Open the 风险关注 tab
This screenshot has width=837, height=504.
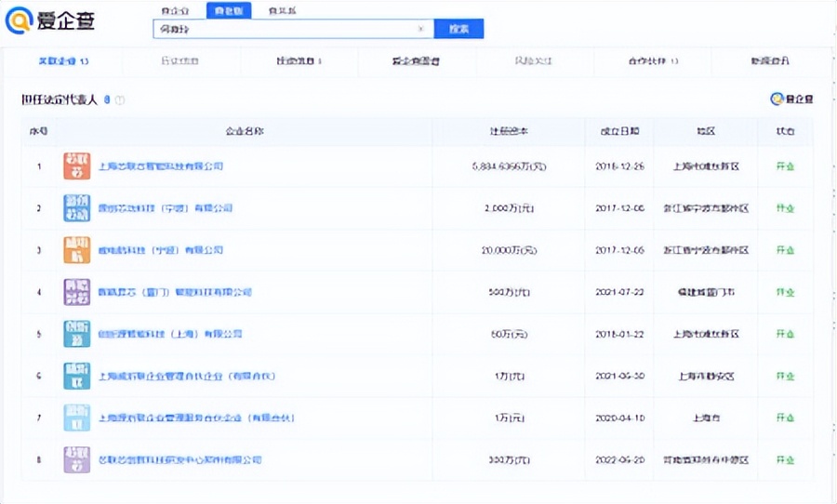tap(533, 60)
